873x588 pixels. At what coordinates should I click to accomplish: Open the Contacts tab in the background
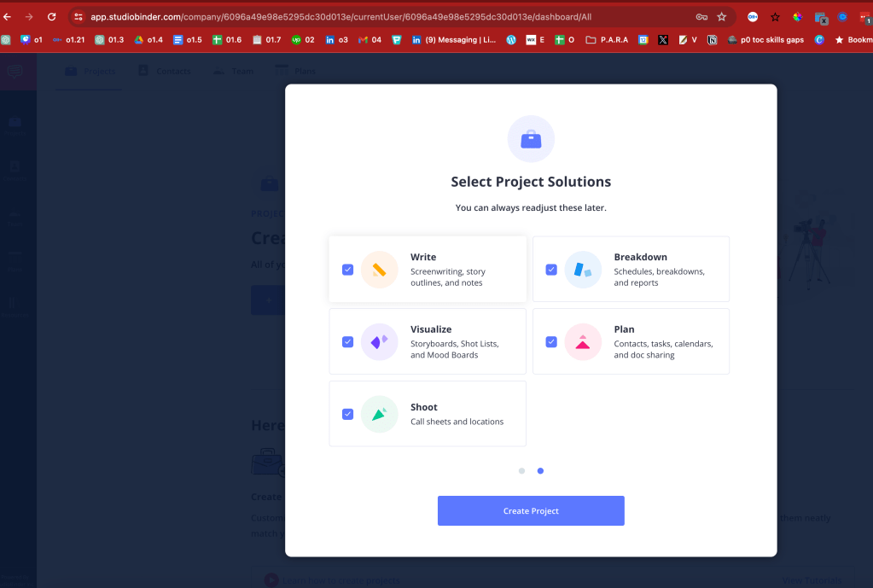click(164, 72)
